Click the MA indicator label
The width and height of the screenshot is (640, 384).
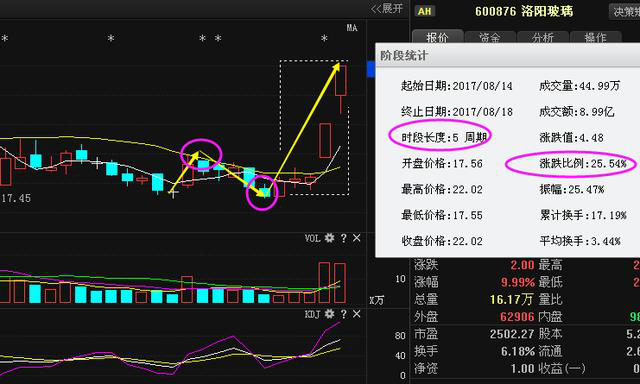[352, 28]
